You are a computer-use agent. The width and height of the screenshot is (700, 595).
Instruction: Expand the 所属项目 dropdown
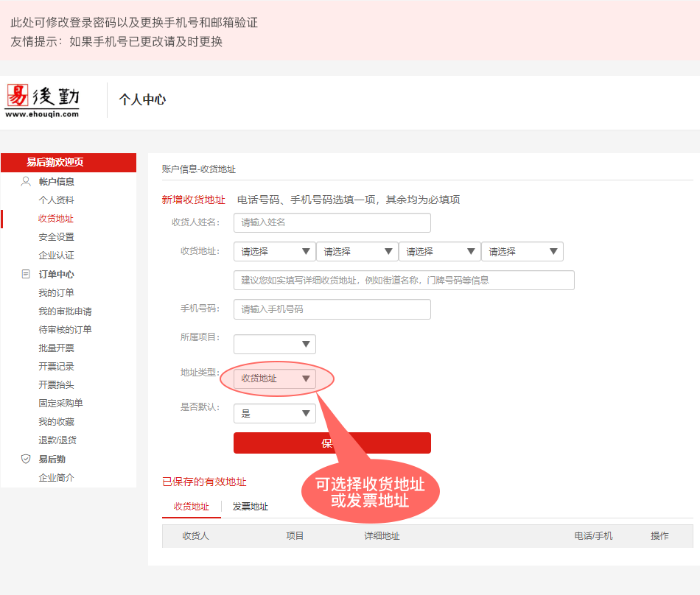click(x=274, y=345)
